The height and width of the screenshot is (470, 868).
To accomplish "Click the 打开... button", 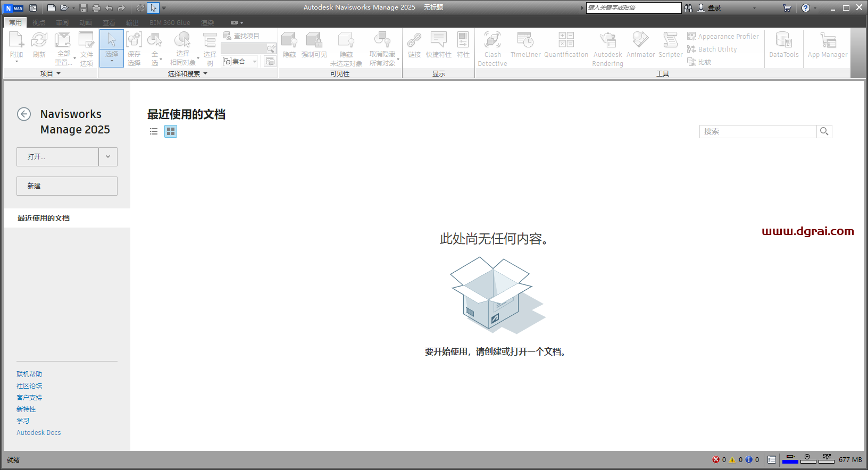I will coord(57,157).
